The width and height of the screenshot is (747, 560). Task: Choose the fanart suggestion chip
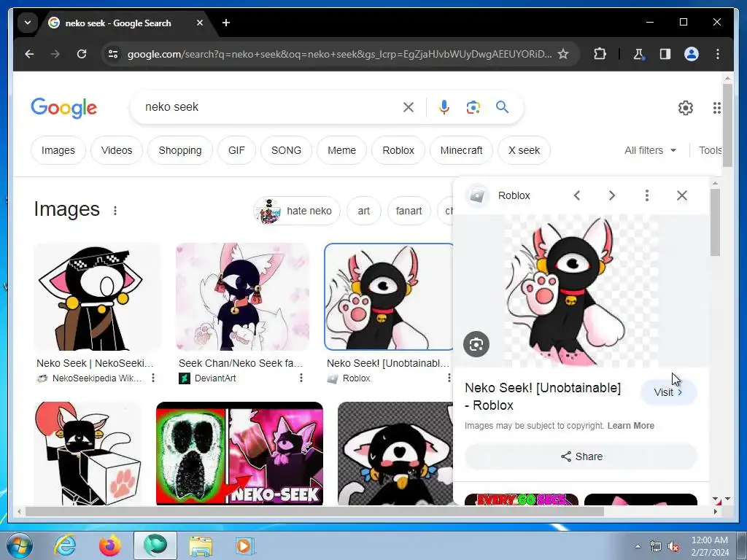[x=409, y=211]
